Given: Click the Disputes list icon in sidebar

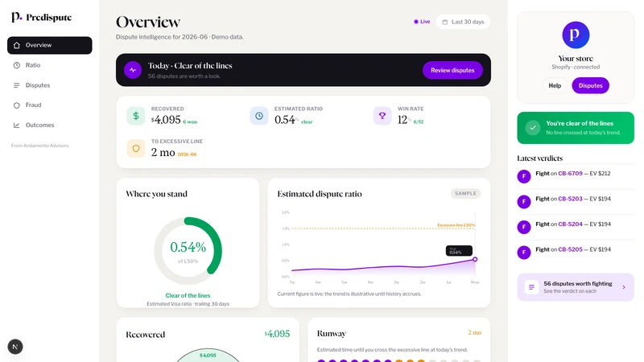Looking at the screenshot, I should [x=16, y=85].
